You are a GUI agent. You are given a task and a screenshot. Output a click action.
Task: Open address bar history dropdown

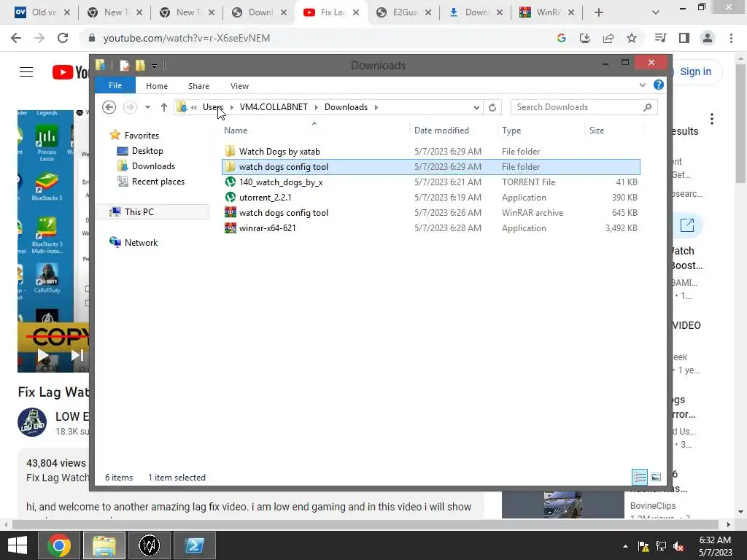(476, 108)
